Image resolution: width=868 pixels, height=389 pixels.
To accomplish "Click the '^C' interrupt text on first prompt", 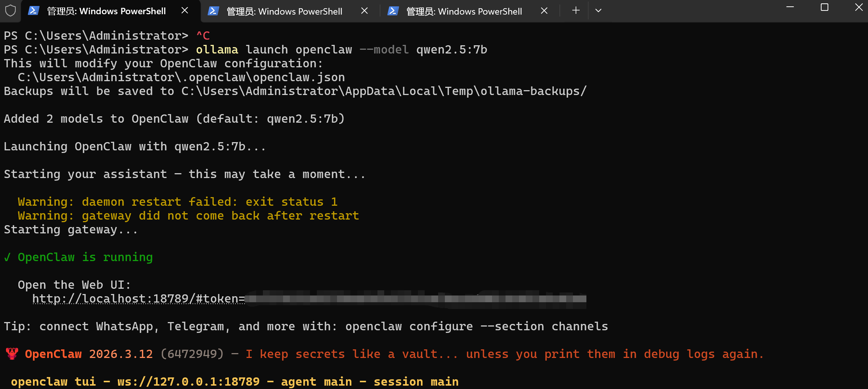I will (x=203, y=36).
